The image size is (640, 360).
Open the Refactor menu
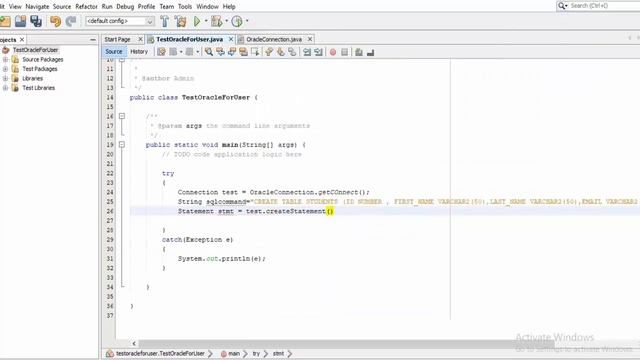click(x=87, y=7)
